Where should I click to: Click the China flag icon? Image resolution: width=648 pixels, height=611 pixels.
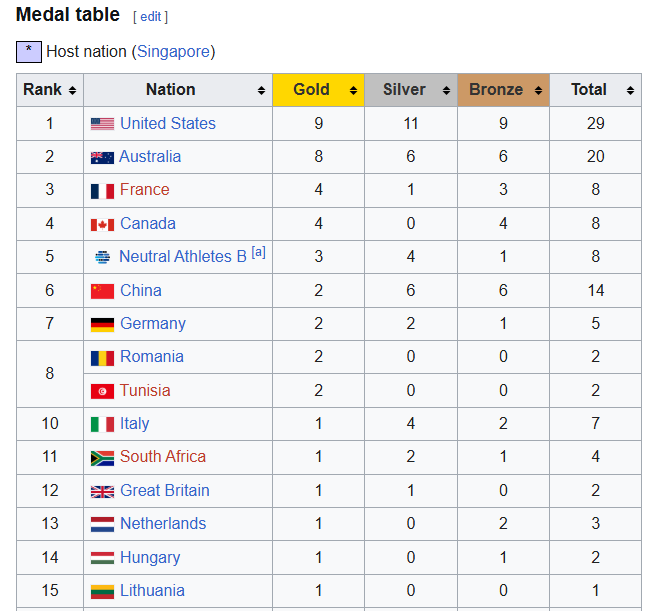[102, 291]
